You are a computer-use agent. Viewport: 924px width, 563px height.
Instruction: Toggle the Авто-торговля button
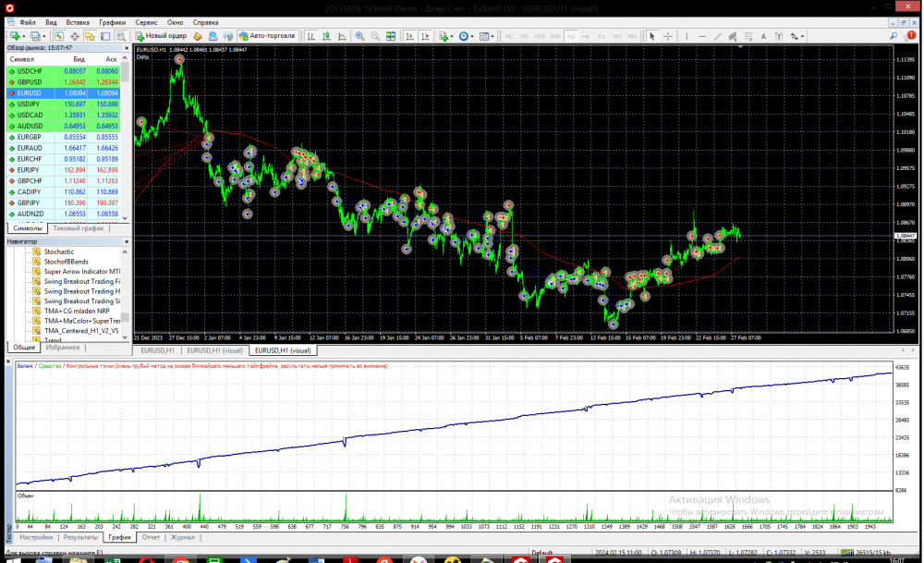pyautogui.click(x=267, y=36)
